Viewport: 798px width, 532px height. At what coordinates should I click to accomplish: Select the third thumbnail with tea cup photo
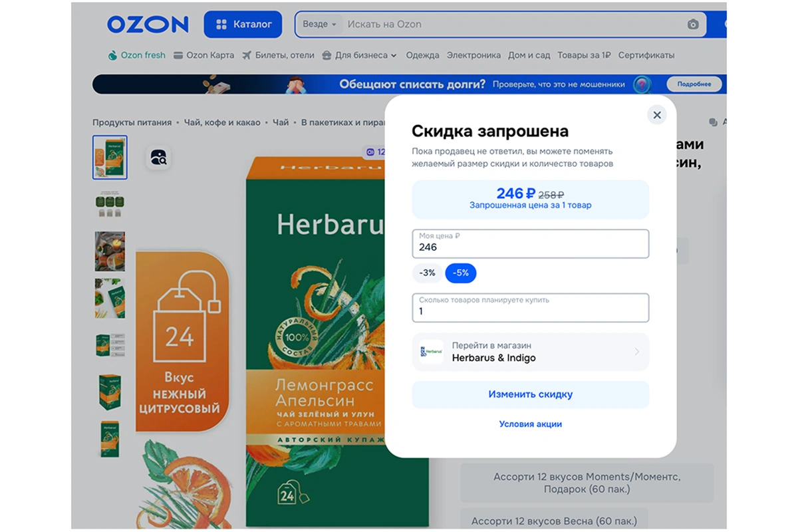110,251
